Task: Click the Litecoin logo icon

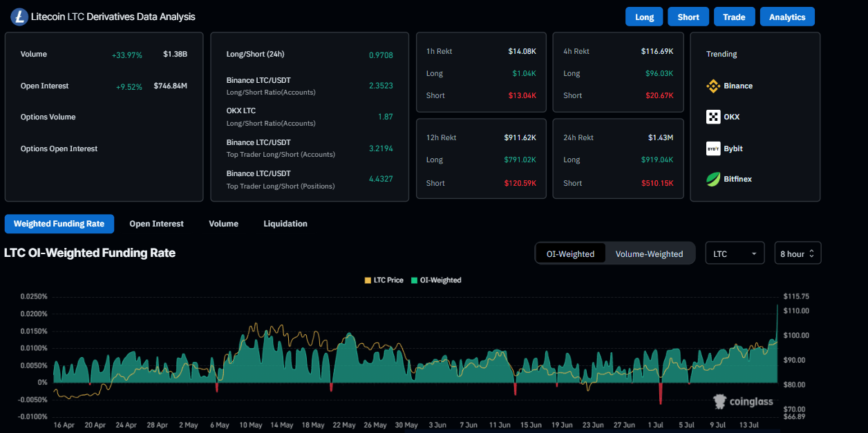Action: tap(18, 17)
